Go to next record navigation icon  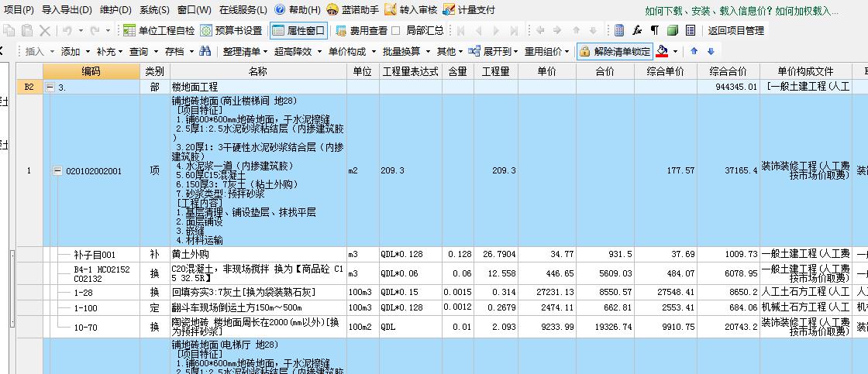pyautogui.click(x=496, y=30)
